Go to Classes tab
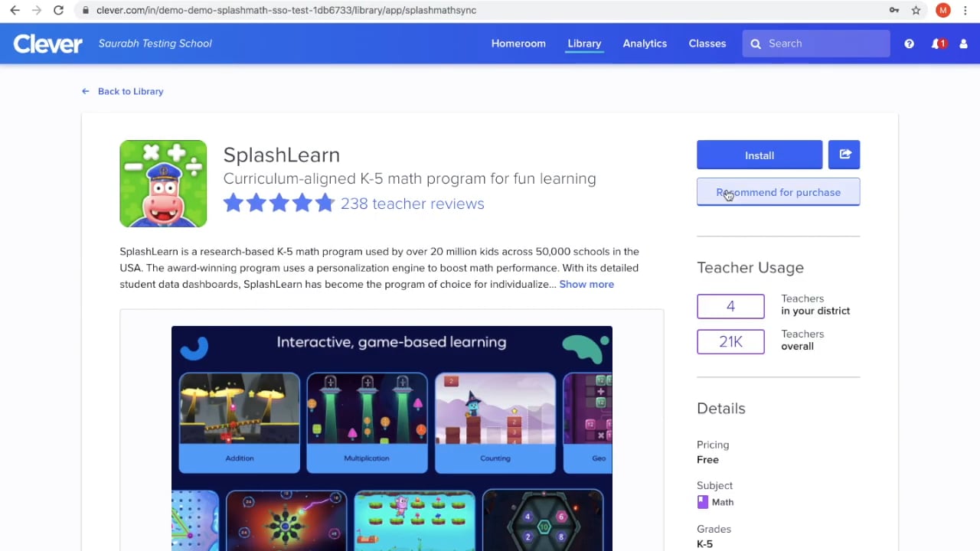 (x=707, y=44)
